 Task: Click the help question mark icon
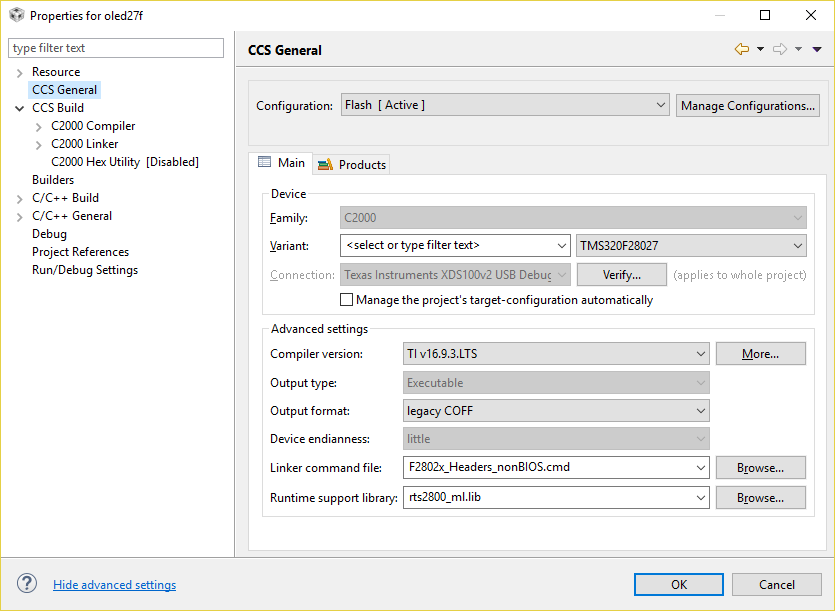click(x=27, y=584)
